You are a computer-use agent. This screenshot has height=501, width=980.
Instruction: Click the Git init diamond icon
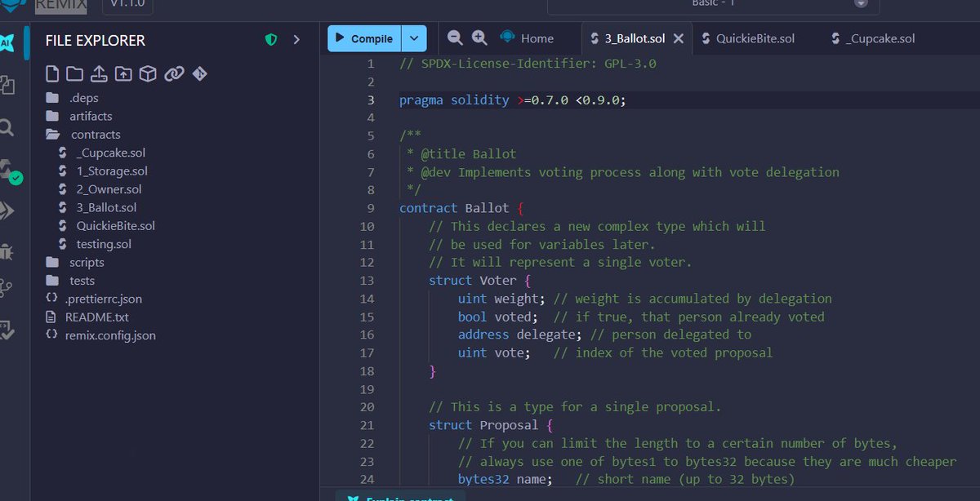[x=199, y=74]
